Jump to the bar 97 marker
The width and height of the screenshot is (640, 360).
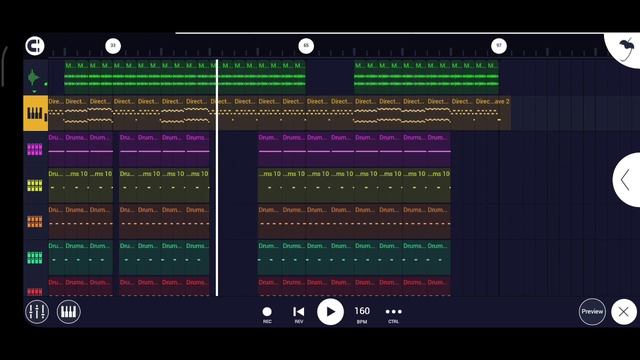click(x=499, y=46)
